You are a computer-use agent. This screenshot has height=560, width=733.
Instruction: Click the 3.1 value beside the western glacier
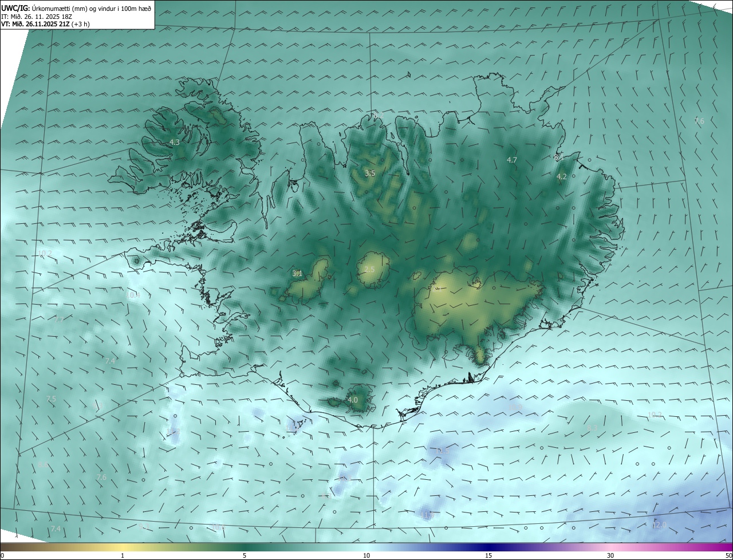[x=297, y=274]
